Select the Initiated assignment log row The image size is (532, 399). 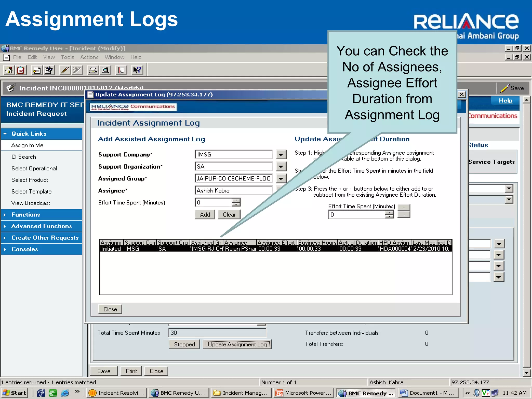pos(276,249)
